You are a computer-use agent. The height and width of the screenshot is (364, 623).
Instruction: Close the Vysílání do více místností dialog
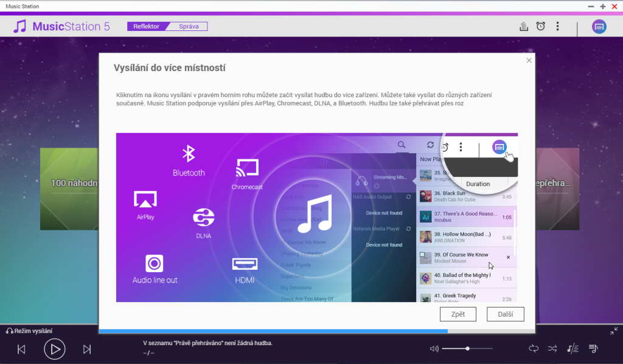click(529, 60)
